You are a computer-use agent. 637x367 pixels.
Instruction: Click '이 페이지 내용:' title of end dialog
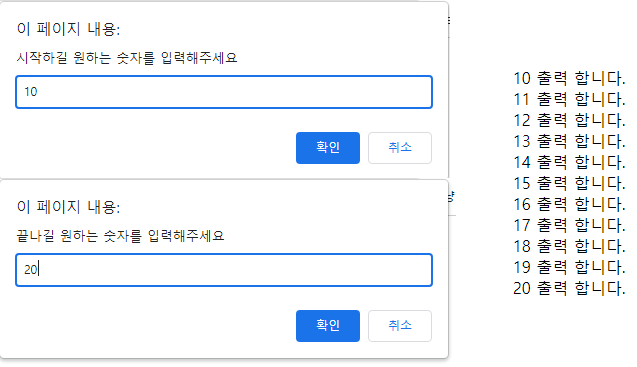tap(68, 207)
